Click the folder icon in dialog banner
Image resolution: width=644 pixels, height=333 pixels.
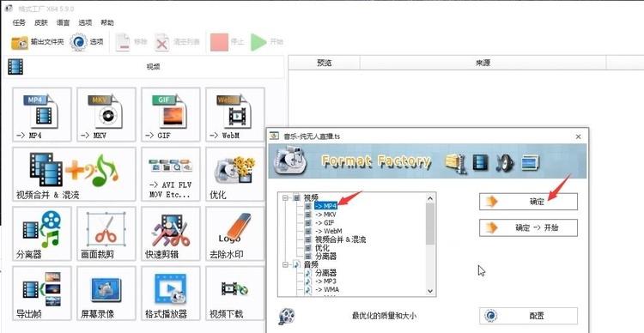click(455, 162)
